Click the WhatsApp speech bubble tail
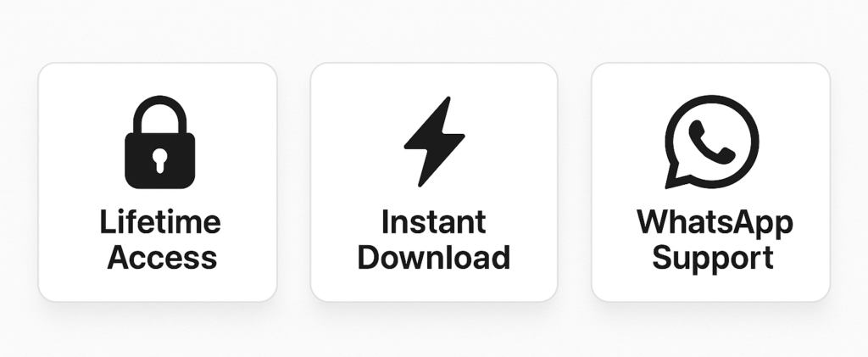The image size is (868, 357). click(x=676, y=176)
